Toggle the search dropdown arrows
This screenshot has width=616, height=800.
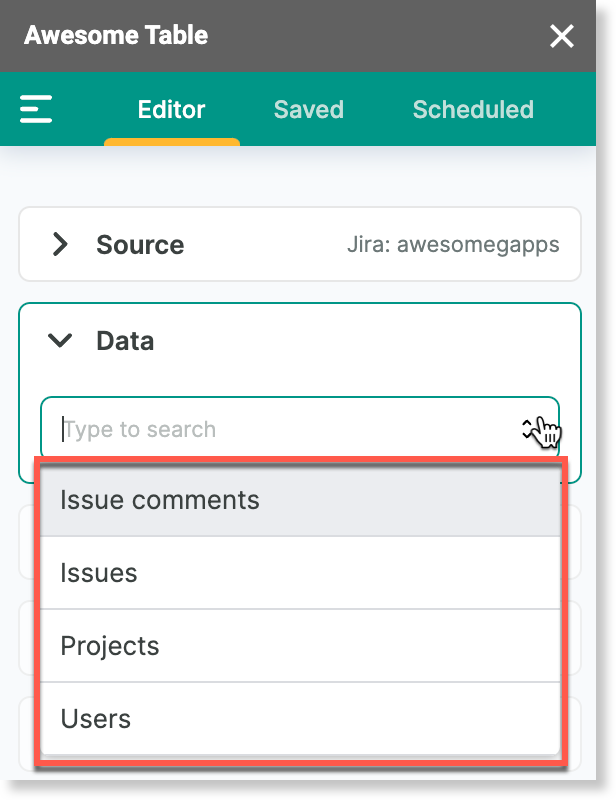pos(528,429)
